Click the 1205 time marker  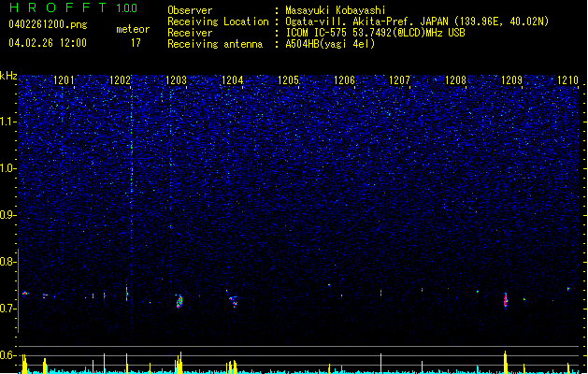(288, 80)
